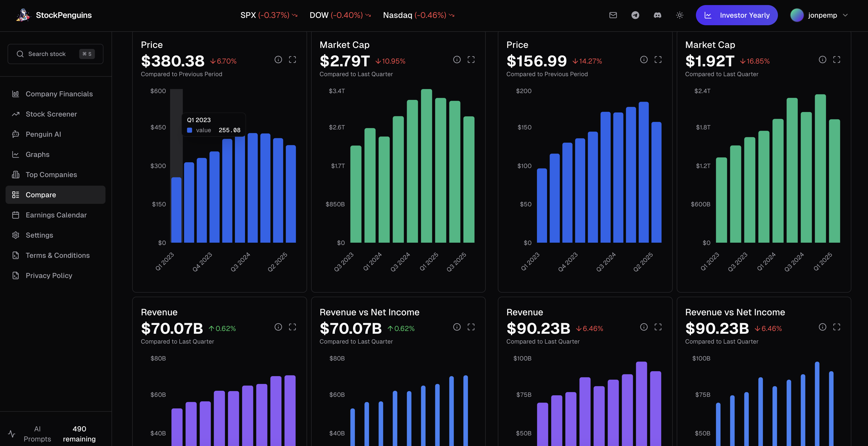Expand the $380.38 Price chart fullscreen
868x446 pixels.
point(292,60)
